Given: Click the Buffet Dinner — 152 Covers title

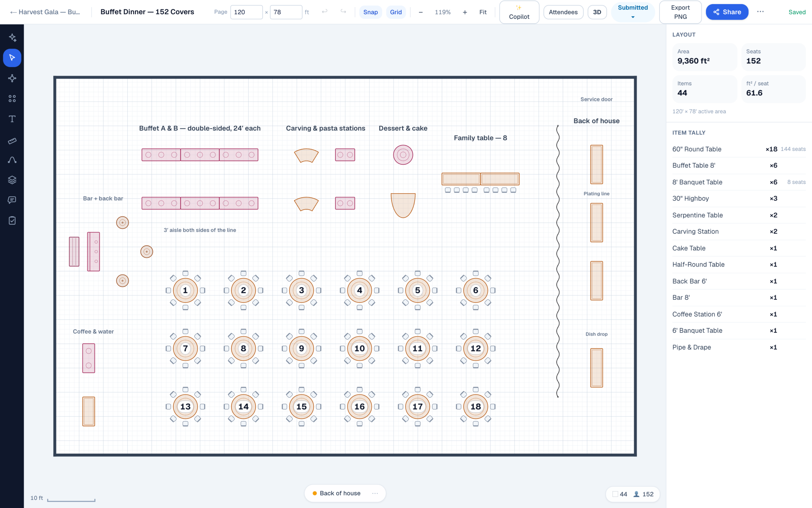Looking at the screenshot, I should point(147,12).
